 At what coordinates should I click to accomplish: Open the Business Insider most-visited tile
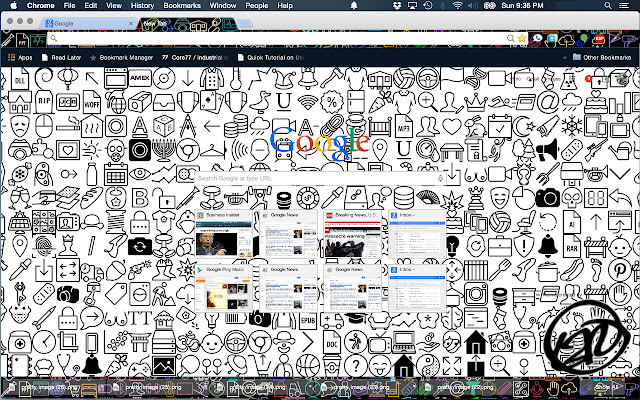click(224, 234)
